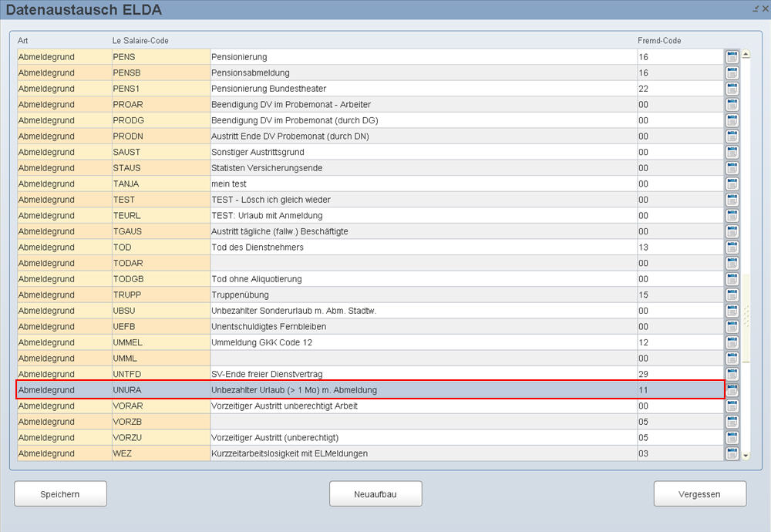The height and width of the screenshot is (532, 771).
Task: Edit description 'Pensionierung Bundestheater'
Action: [x=424, y=89]
